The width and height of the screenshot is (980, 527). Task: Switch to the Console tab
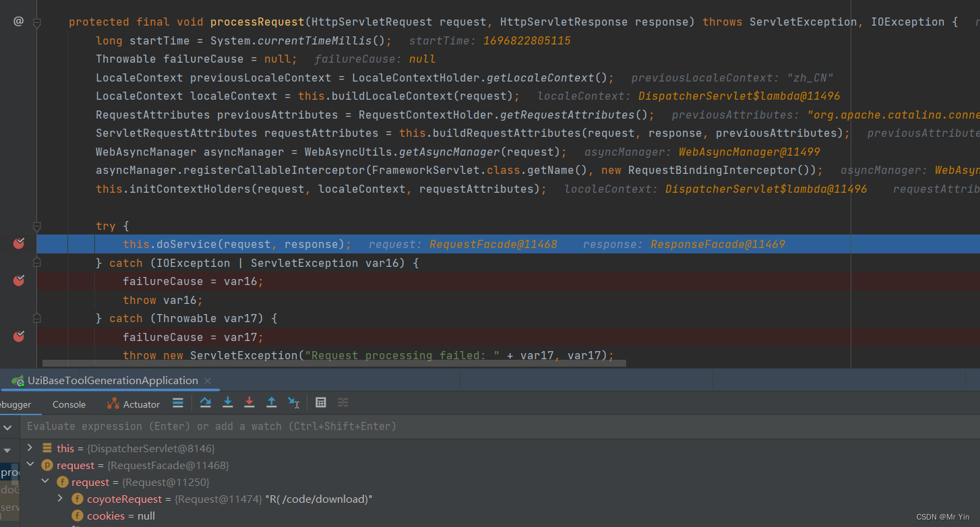(69, 404)
